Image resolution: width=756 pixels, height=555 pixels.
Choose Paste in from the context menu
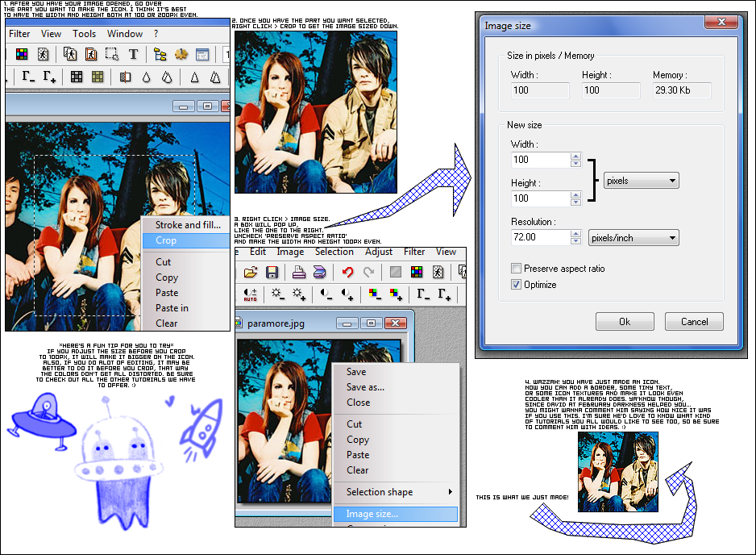coord(186,308)
